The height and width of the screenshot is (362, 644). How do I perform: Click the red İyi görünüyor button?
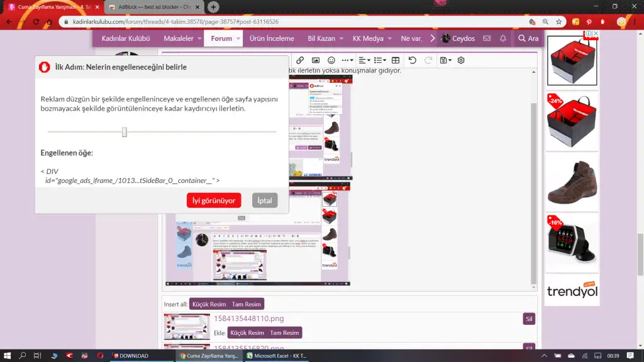[x=214, y=200]
